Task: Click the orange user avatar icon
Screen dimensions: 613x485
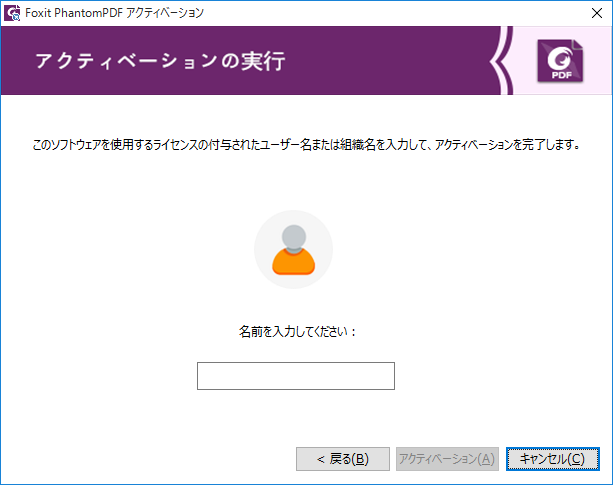Action: [x=294, y=249]
